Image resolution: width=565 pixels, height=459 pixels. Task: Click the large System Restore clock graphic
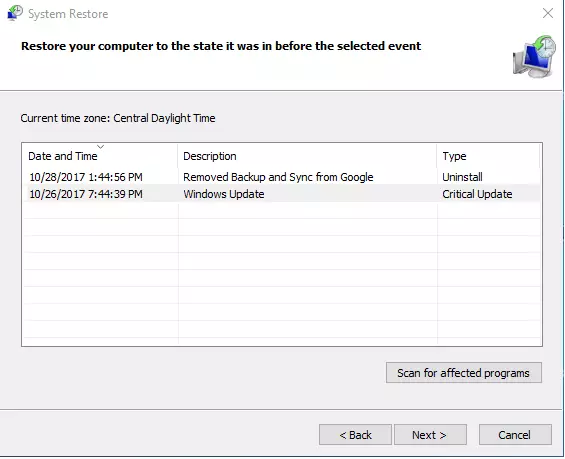[534, 57]
